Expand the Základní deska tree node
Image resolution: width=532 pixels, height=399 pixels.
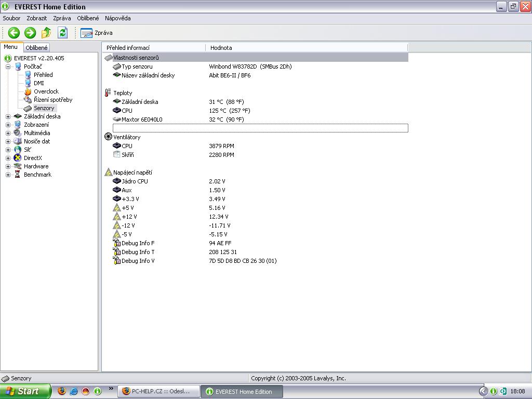8,116
